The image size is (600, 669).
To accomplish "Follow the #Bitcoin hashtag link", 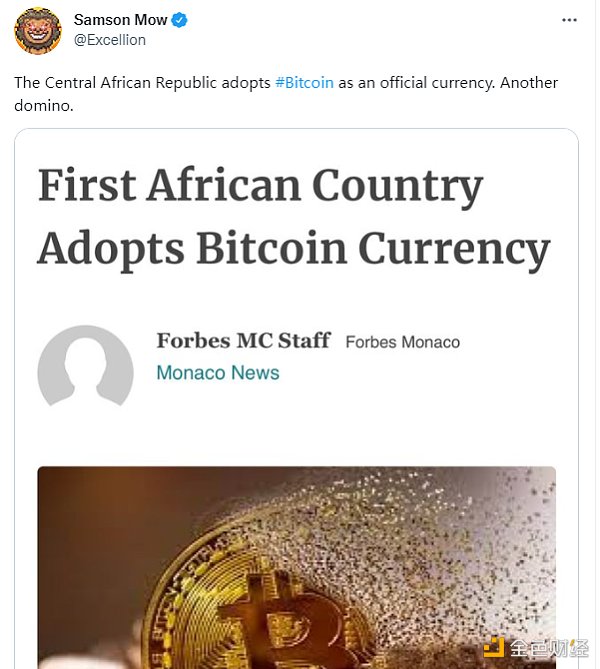I will [x=304, y=83].
